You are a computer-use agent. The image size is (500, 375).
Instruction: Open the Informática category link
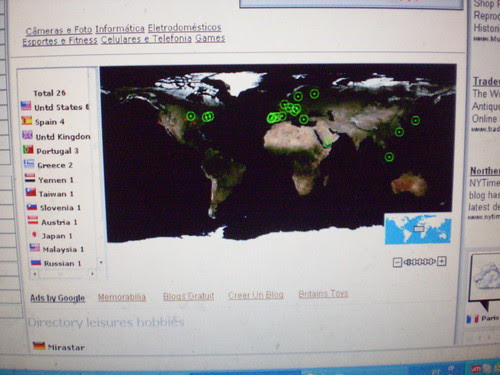pos(120,29)
